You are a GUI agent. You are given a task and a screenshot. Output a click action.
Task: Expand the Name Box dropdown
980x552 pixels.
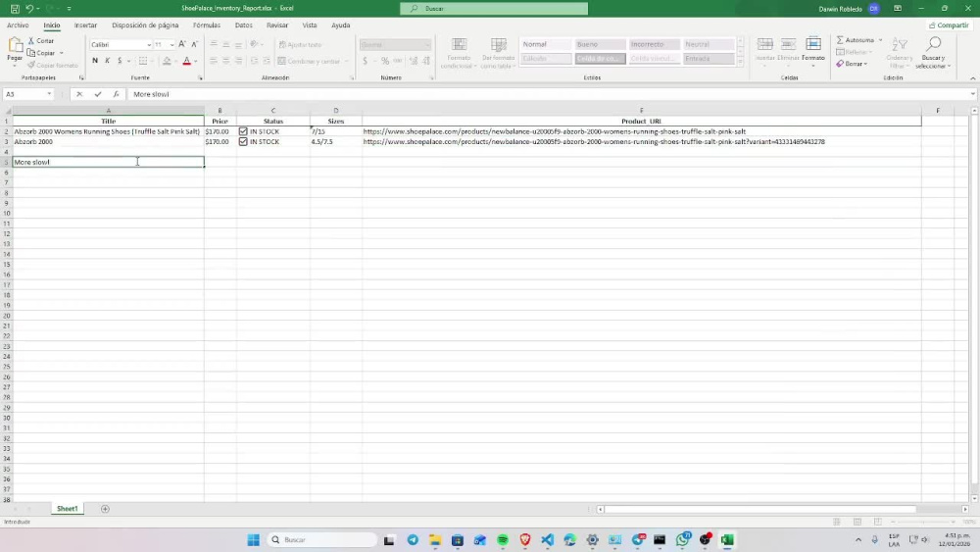(x=49, y=94)
